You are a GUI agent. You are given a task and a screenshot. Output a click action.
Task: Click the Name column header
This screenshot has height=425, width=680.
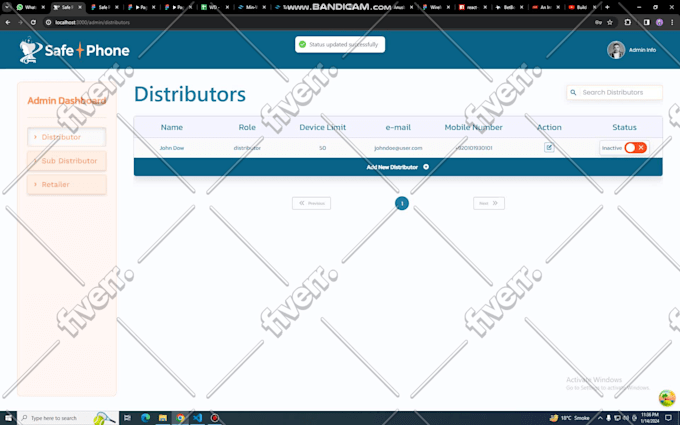click(172, 127)
